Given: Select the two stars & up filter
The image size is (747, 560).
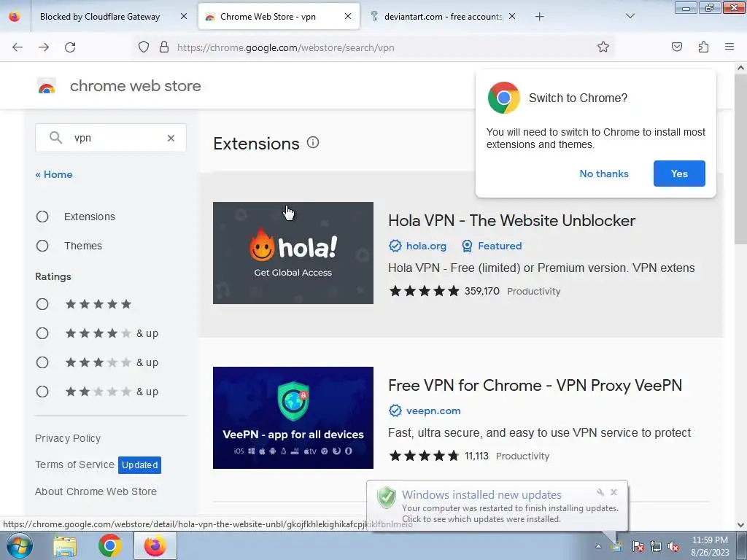Looking at the screenshot, I should (x=42, y=392).
